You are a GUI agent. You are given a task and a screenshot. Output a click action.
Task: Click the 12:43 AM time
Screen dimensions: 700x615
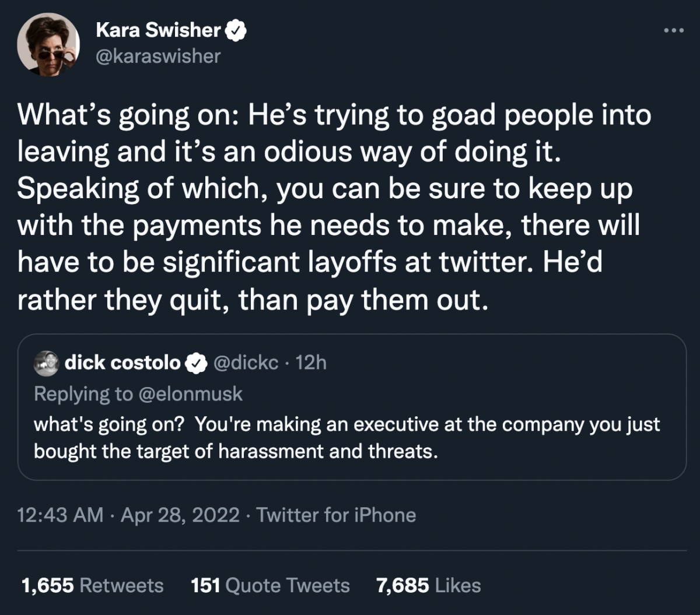coord(61,515)
